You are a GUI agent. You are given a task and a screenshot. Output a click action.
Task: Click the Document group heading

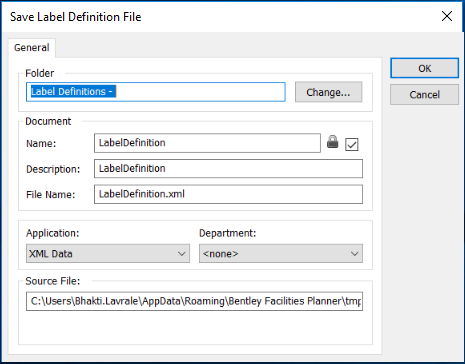pos(48,121)
